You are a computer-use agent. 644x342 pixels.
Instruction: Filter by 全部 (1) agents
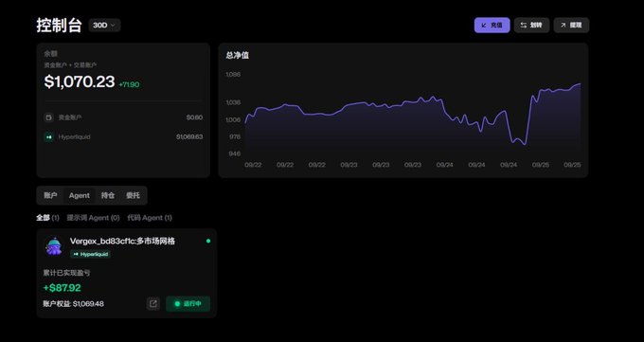coord(47,218)
